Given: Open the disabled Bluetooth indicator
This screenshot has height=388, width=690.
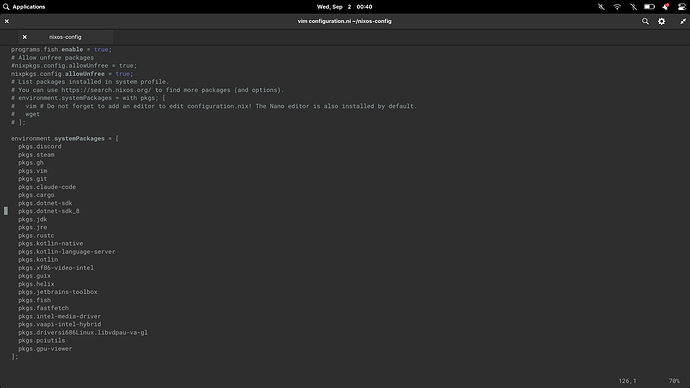Looking at the screenshot, I should coord(633,7).
